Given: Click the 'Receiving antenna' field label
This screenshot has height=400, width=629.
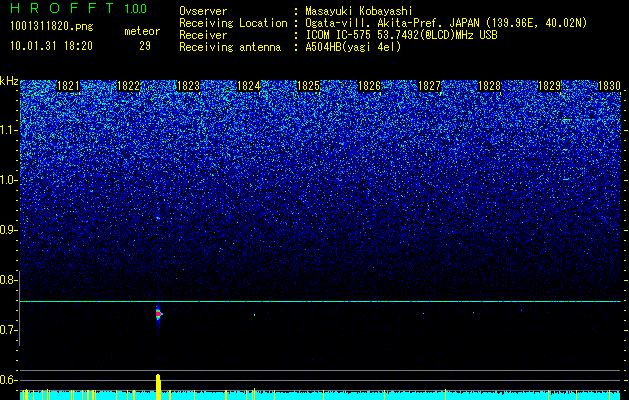Looking at the screenshot, I should (230, 47).
